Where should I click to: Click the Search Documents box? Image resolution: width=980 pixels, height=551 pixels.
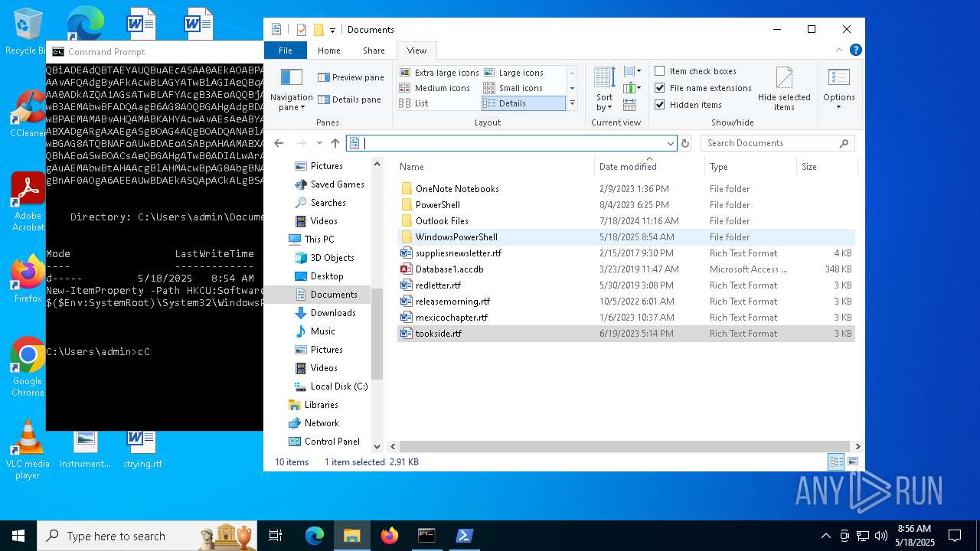pos(777,143)
